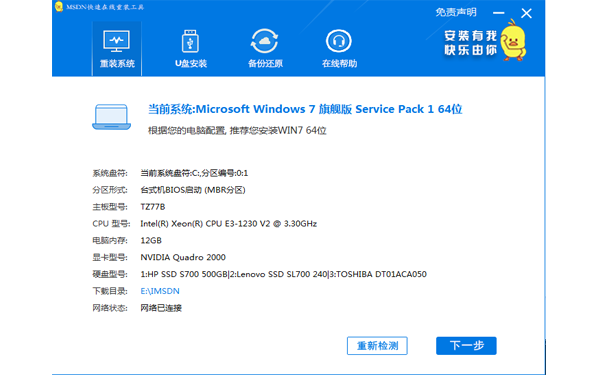Close the reinstall tool window
This screenshot has height=375, width=598.
tap(526, 13)
